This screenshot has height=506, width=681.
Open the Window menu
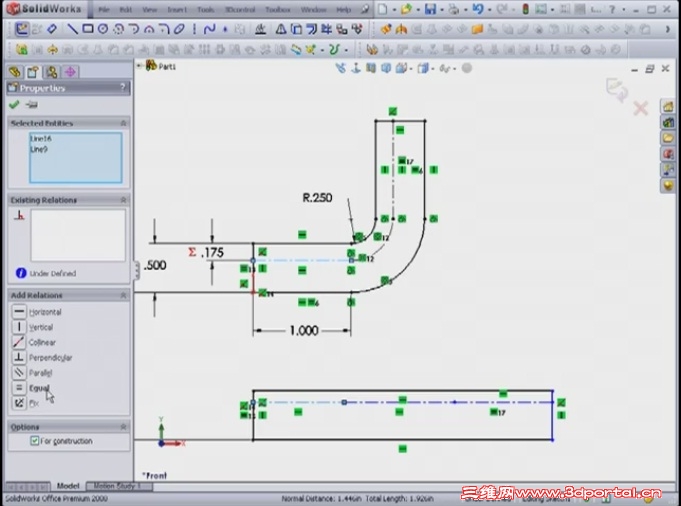pyautogui.click(x=314, y=10)
